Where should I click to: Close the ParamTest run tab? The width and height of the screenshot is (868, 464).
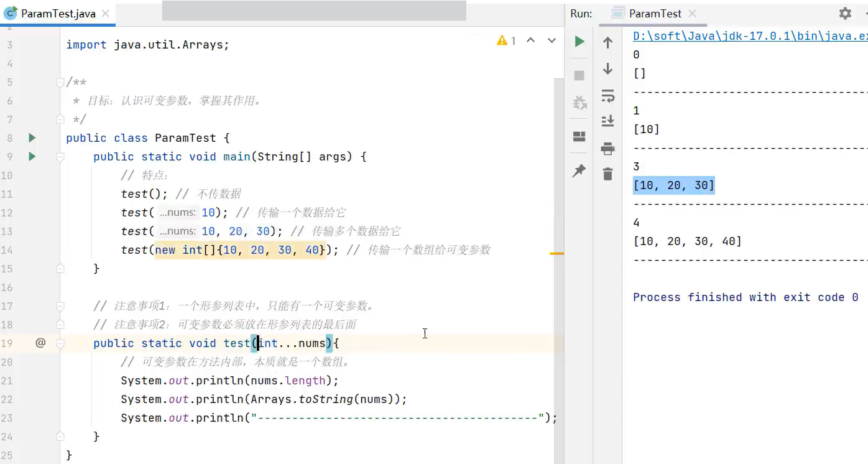[693, 14]
